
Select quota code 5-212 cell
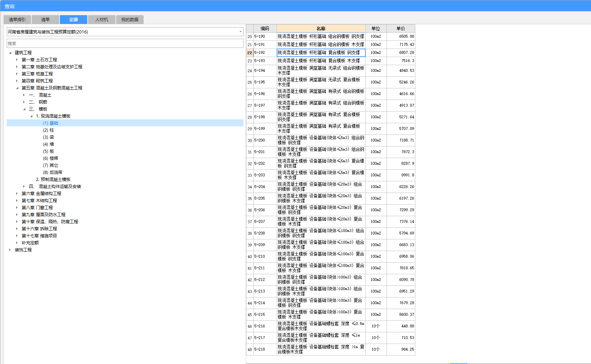click(265, 280)
